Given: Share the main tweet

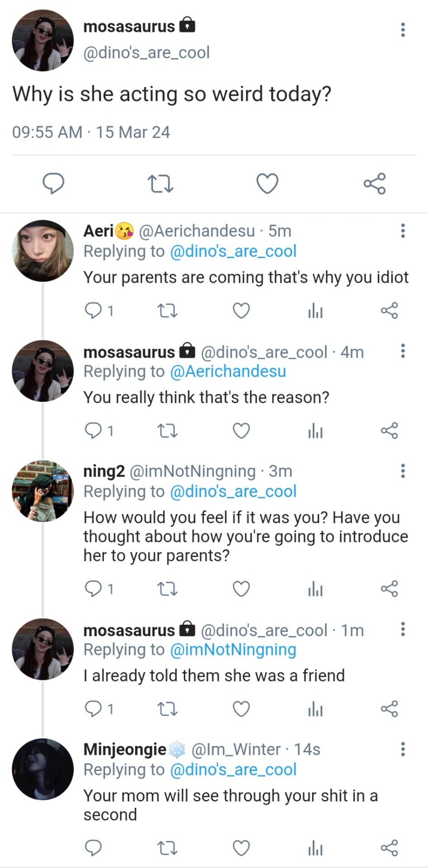Looking at the screenshot, I should 375,184.
